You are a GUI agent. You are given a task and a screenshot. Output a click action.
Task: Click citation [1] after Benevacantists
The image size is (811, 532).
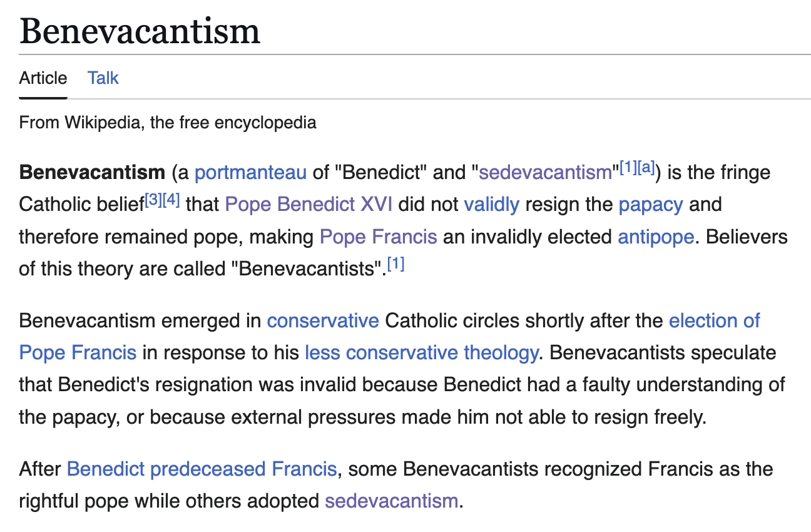point(395,265)
